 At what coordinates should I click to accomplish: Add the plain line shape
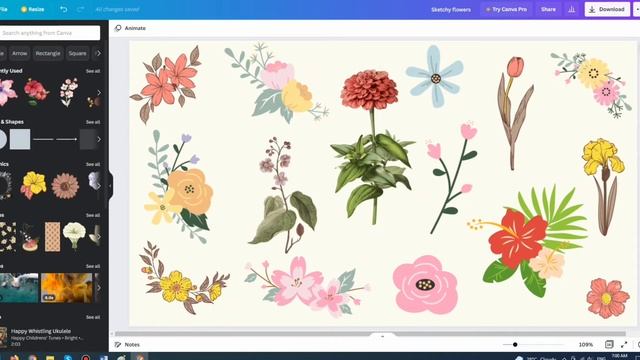click(x=43, y=139)
